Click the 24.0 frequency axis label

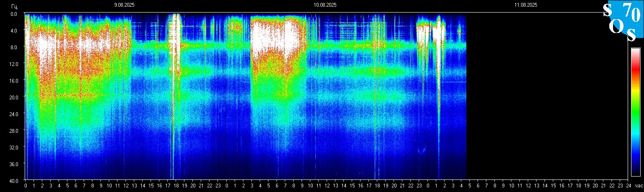(x=13, y=114)
